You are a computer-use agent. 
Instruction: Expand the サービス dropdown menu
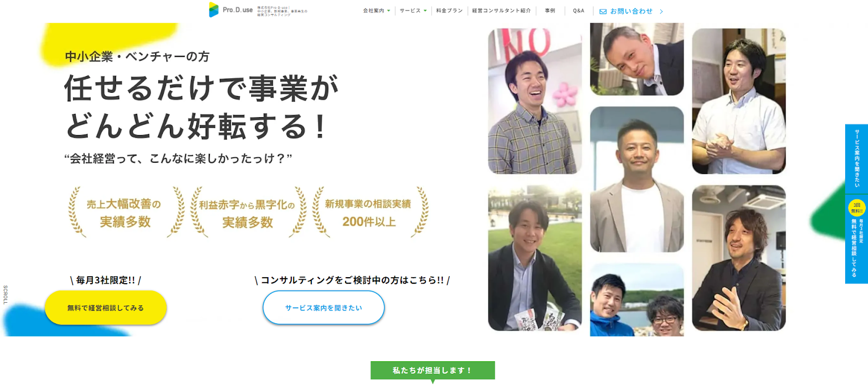click(413, 11)
